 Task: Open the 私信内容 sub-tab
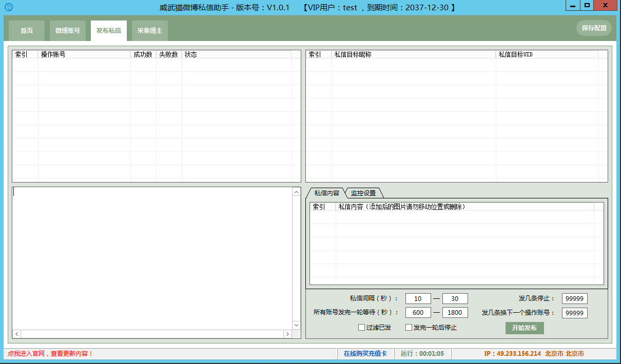tap(326, 193)
